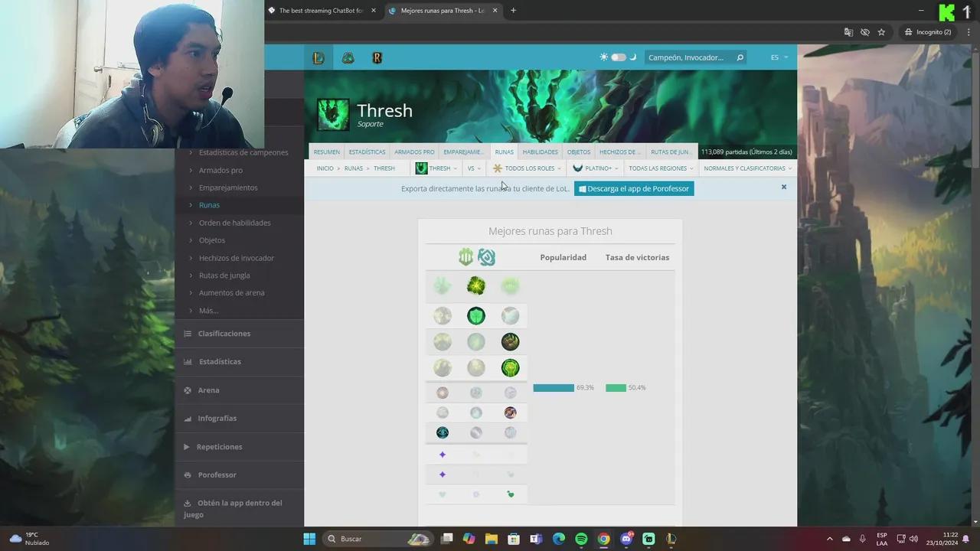Open the Thresh champion filter dropdown
The width and height of the screenshot is (980, 551).
point(436,168)
